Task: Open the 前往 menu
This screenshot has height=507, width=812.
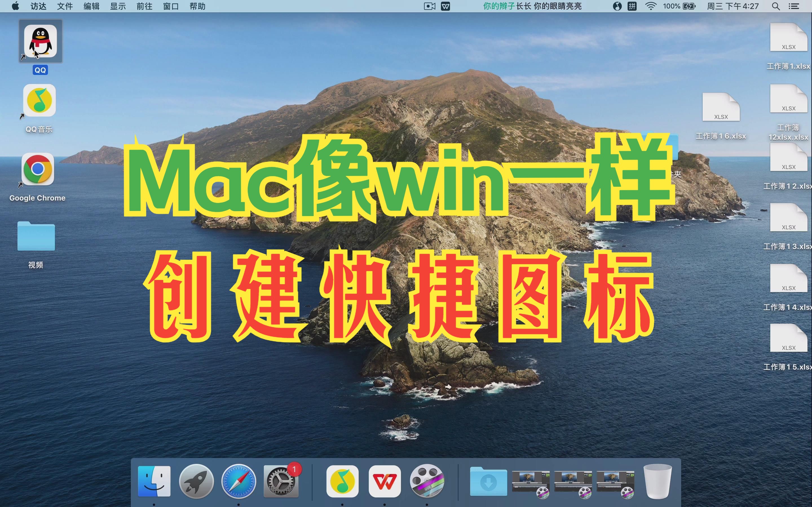Action: 144,6
